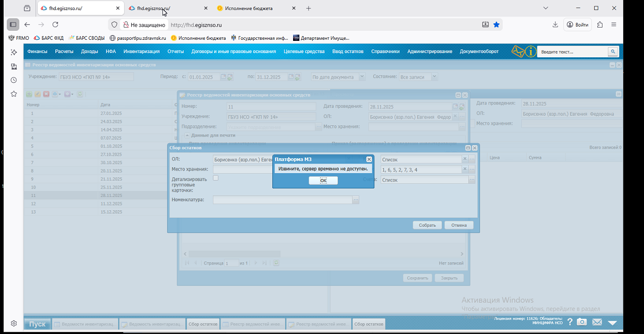Open the mail envelope icon in header
Image resolution: width=644 pixels, height=334 pixels.
tap(518, 52)
